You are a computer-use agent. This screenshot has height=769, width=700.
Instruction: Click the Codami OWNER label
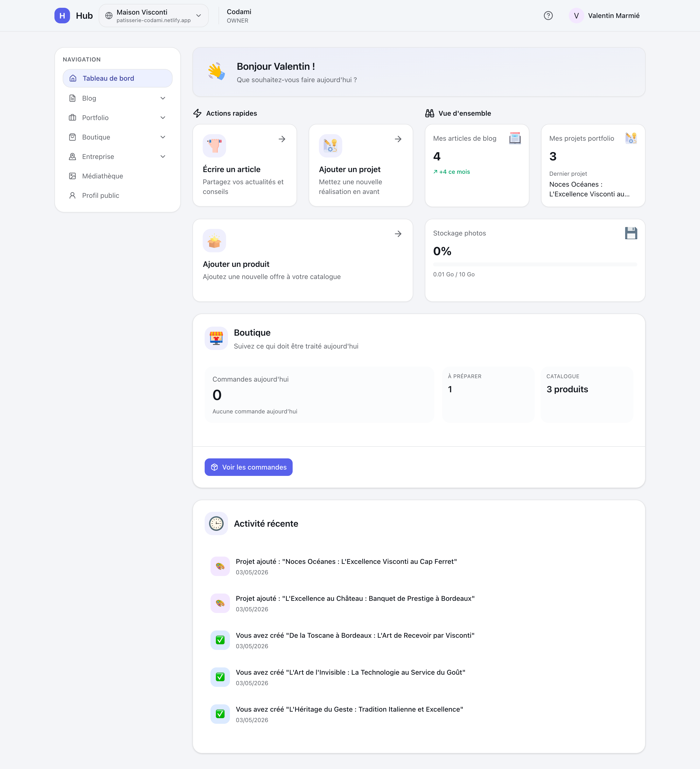click(x=239, y=16)
